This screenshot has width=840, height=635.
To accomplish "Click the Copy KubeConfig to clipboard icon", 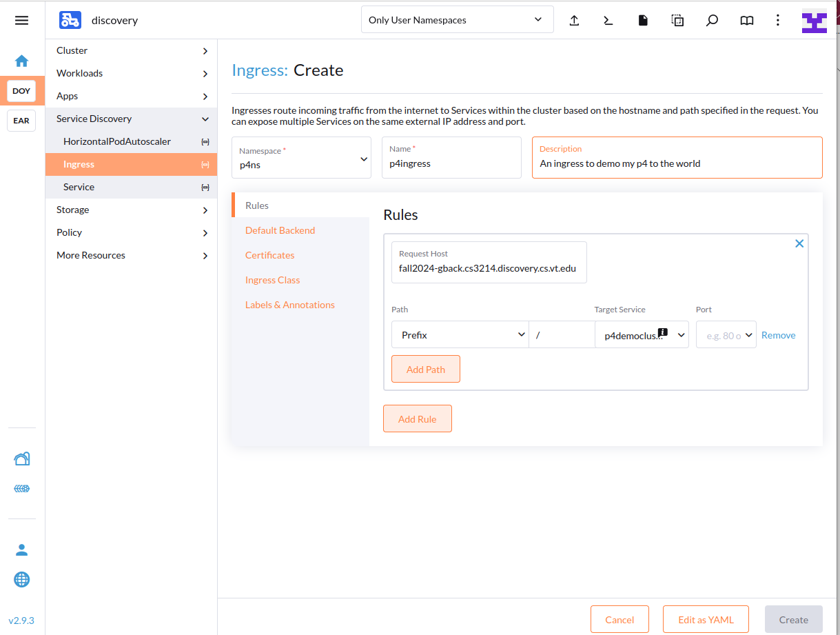I will (677, 20).
